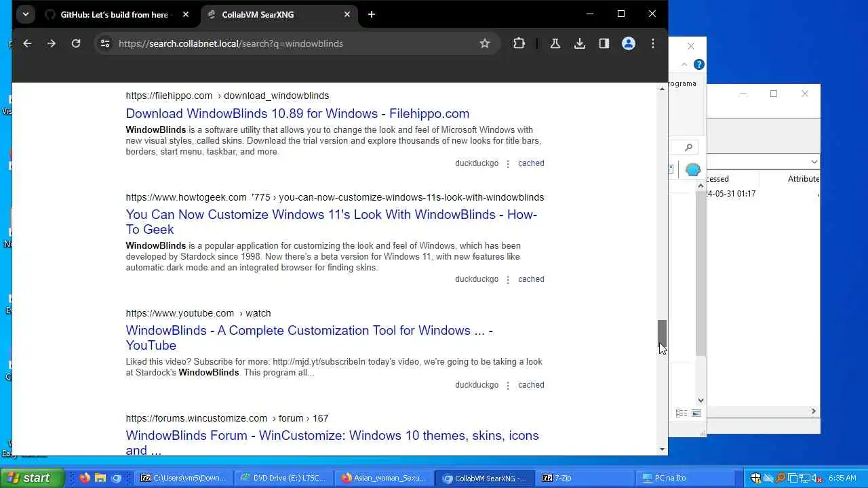Click search magnifier in Explorer window

pyautogui.click(x=689, y=147)
